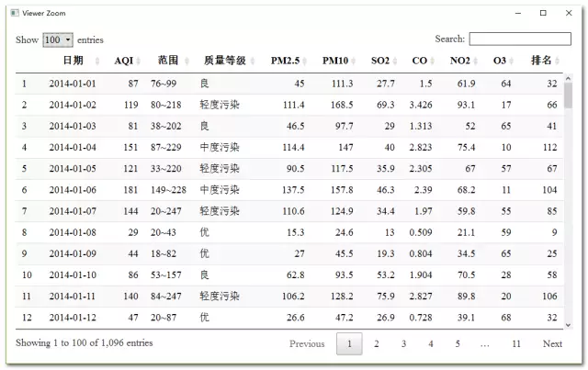Click the table scrollbar up arrow

coord(568,78)
